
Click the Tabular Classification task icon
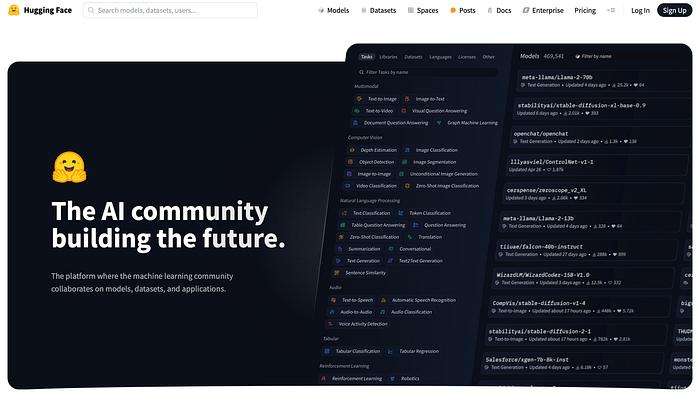click(327, 351)
